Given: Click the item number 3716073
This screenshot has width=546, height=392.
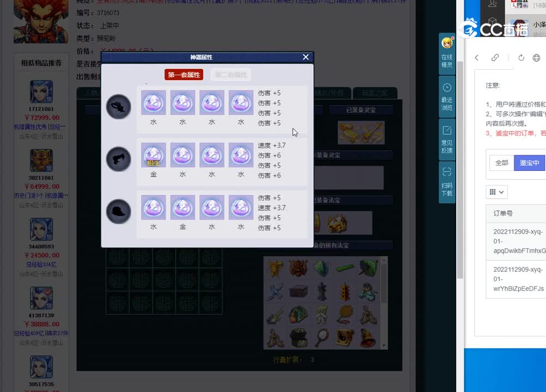Looking at the screenshot, I should pos(108,13).
